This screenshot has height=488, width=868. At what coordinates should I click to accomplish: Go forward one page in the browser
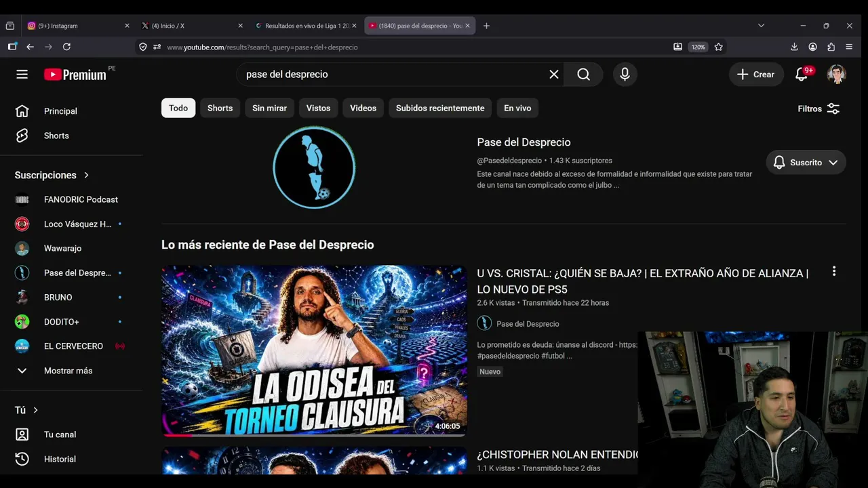(x=48, y=47)
